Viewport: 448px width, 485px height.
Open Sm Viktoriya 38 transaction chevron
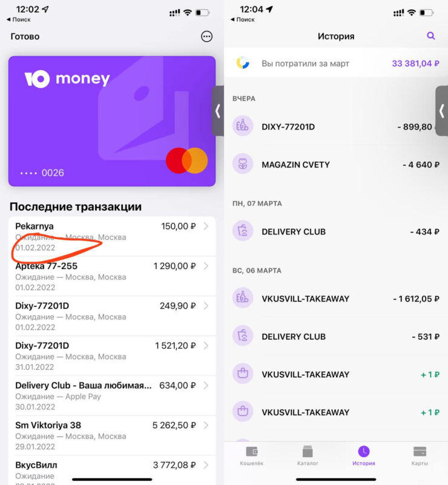(x=206, y=425)
